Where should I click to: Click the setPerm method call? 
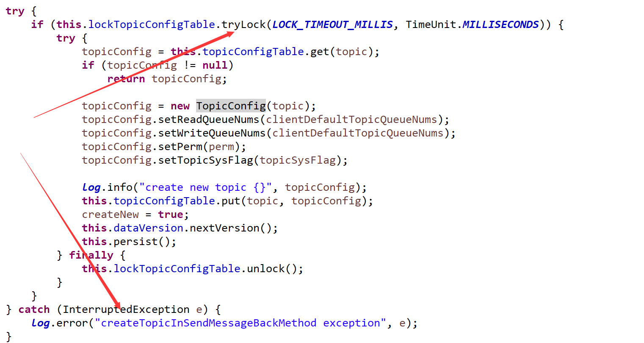pos(180,146)
